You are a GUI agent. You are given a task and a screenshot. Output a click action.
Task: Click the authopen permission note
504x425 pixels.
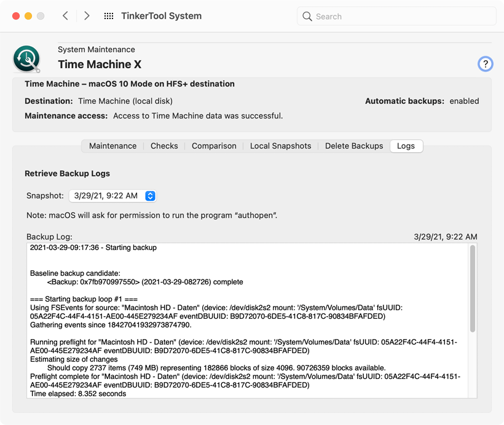[x=152, y=215]
